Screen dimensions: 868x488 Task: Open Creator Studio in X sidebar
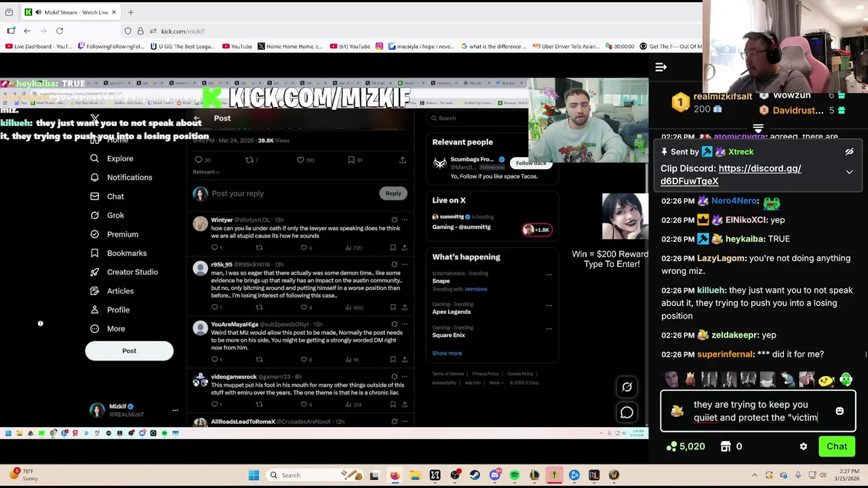point(124,272)
